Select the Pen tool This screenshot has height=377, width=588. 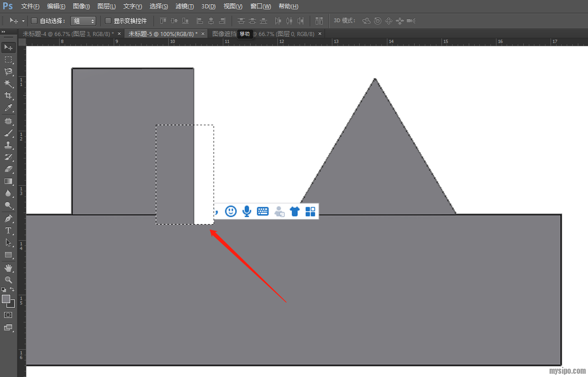[8, 218]
